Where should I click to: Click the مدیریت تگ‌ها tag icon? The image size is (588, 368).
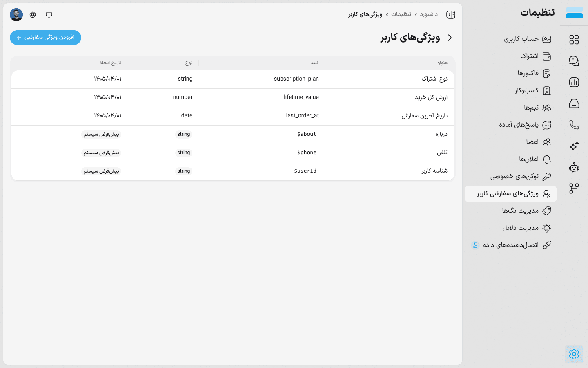[547, 211]
